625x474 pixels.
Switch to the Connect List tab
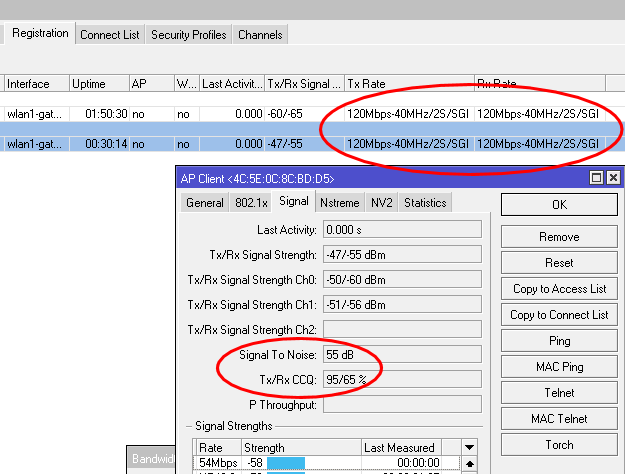(x=110, y=35)
